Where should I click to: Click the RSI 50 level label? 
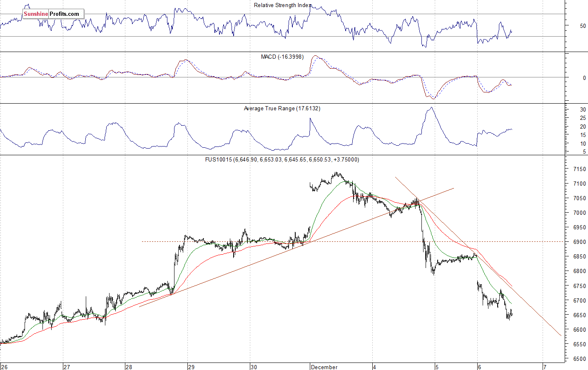pyautogui.click(x=583, y=26)
